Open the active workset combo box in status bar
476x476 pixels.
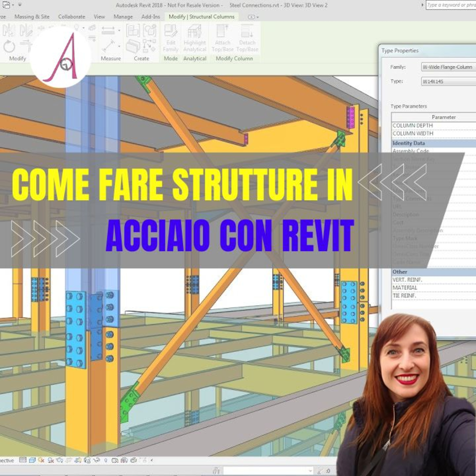point(268,471)
